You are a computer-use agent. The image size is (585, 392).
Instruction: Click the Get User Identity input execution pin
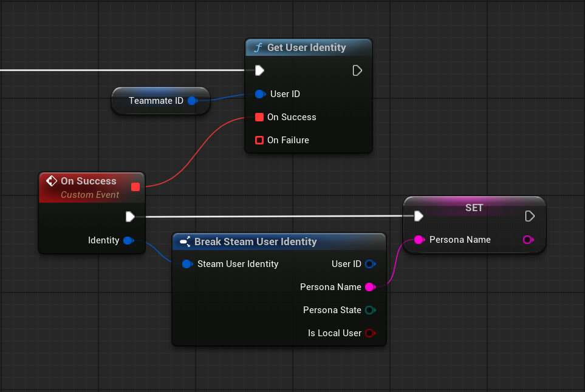259,70
